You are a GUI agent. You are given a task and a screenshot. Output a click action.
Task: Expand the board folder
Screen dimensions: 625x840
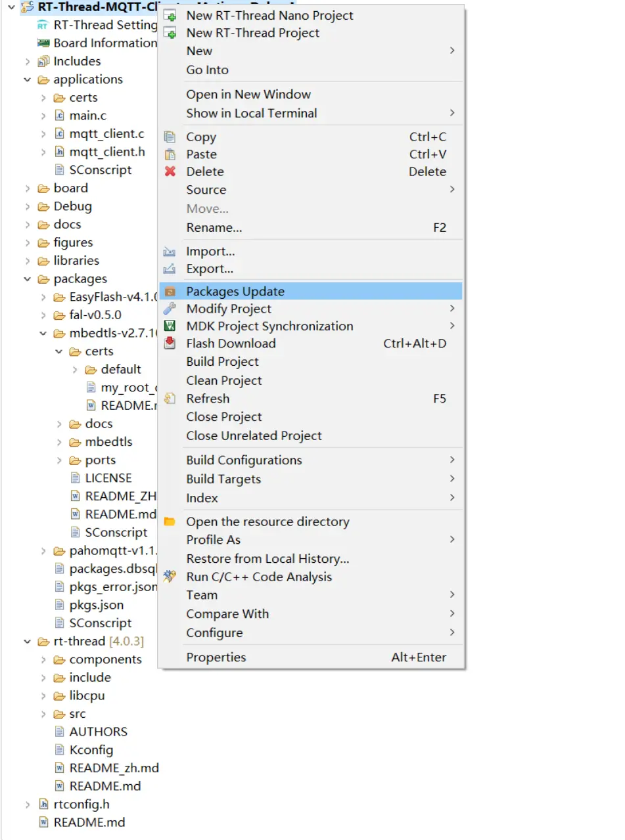[x=28, y=188]
